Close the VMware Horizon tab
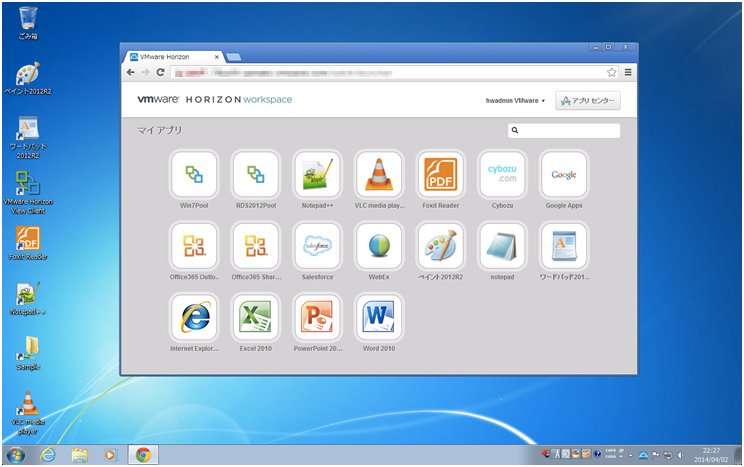The image size is (744, 467). coord(217,57)
